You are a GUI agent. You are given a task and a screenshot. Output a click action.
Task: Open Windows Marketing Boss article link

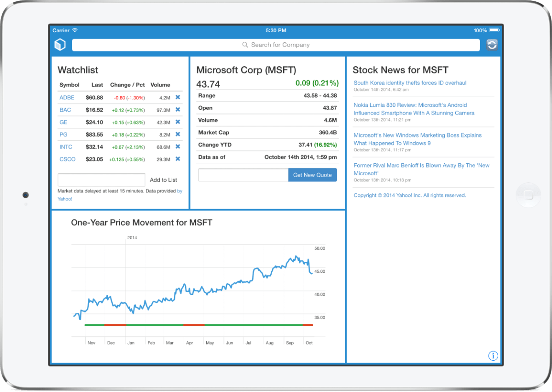tap(418, 139)
